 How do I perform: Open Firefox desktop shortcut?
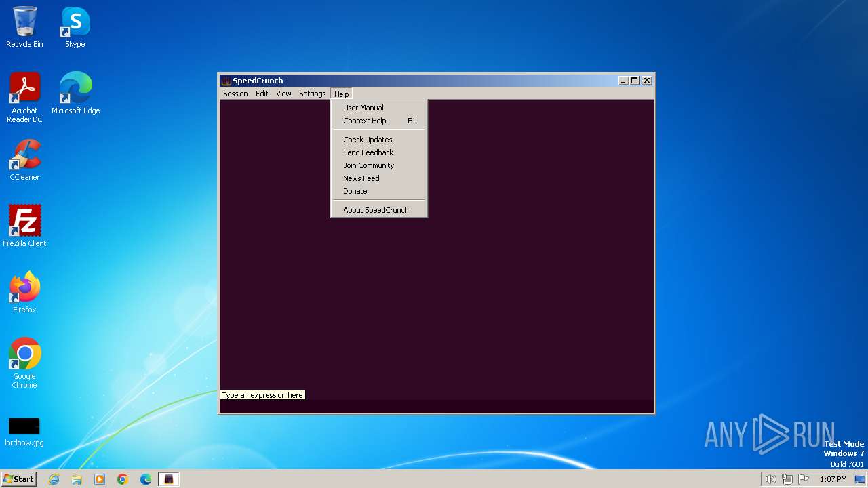[24, 292]
